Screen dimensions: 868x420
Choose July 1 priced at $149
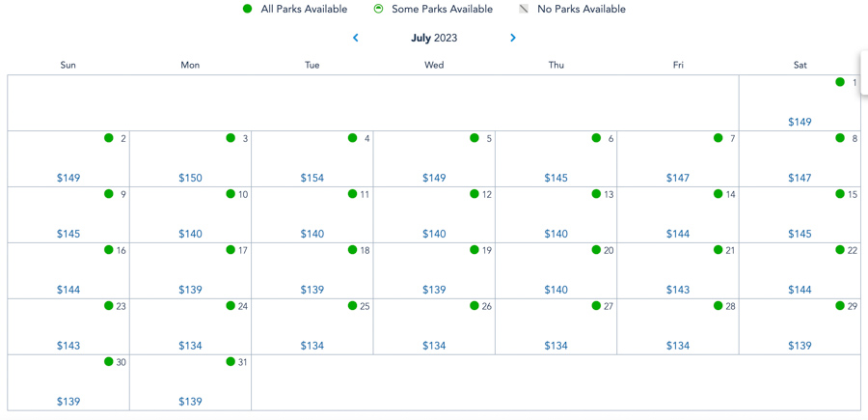pyautogui.click(x=800, y=122)
